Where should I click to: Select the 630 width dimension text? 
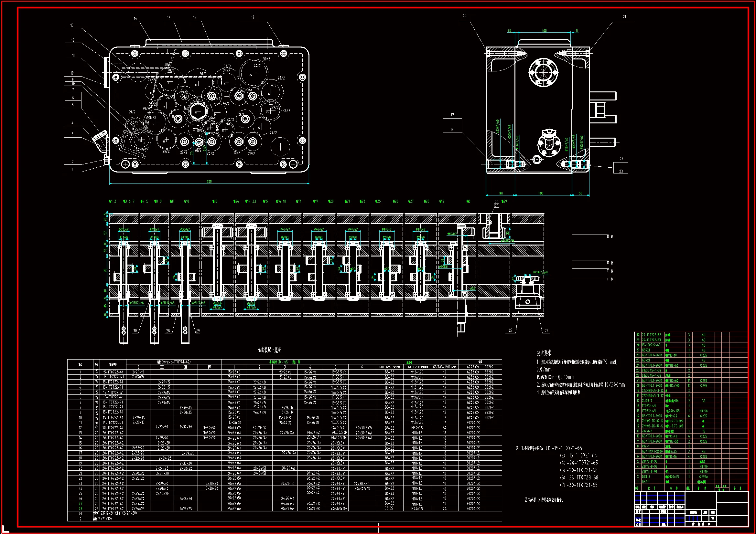pos(209,182)
